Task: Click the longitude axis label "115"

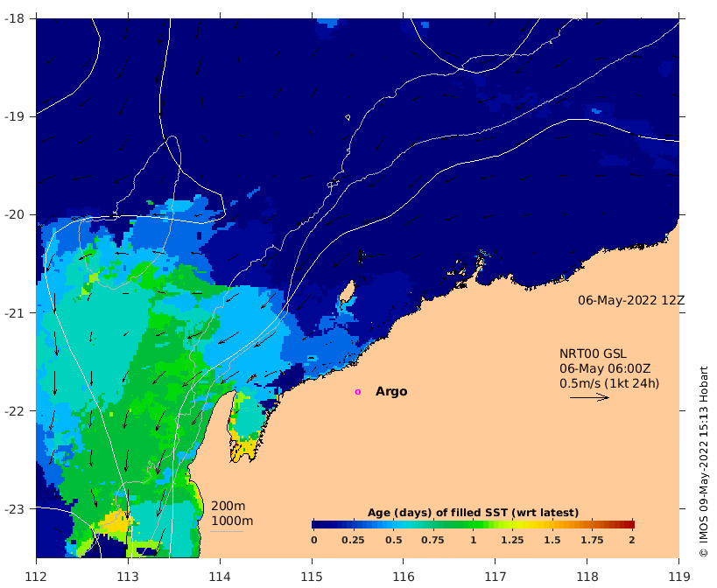Action: [312, 577]
